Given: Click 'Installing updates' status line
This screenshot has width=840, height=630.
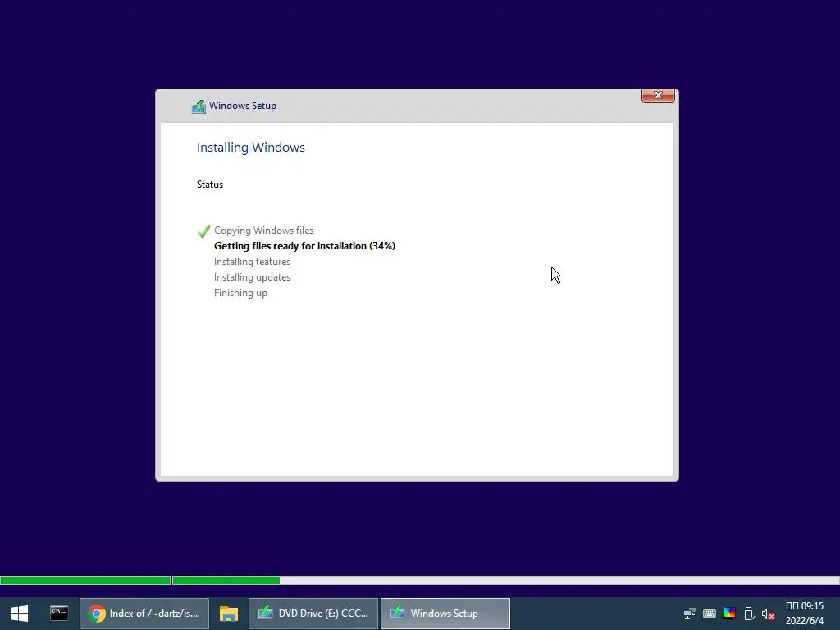Looking at the screenshot, I should click(252, 277).
